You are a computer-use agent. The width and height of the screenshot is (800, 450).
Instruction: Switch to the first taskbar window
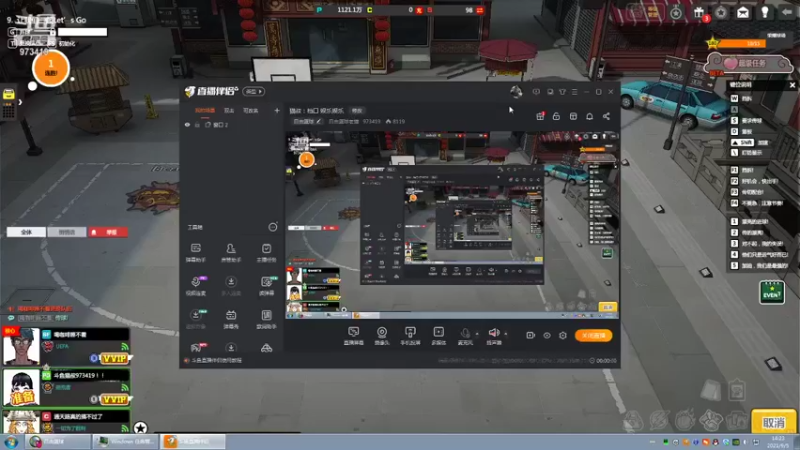pos(58,441)
